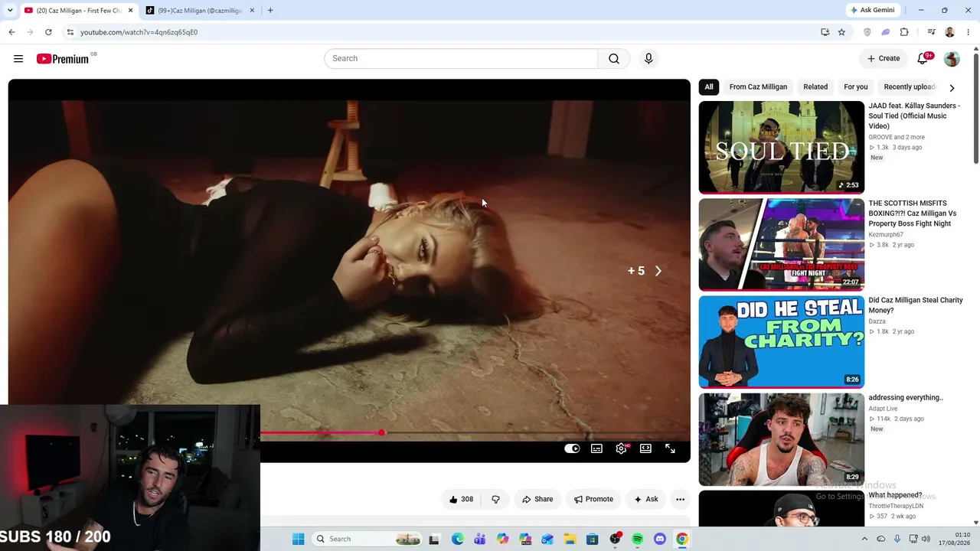Open more actions three-dot menu below video
Image resolution: width=980 pixels, height=551 pixels.
coord(680,499)
